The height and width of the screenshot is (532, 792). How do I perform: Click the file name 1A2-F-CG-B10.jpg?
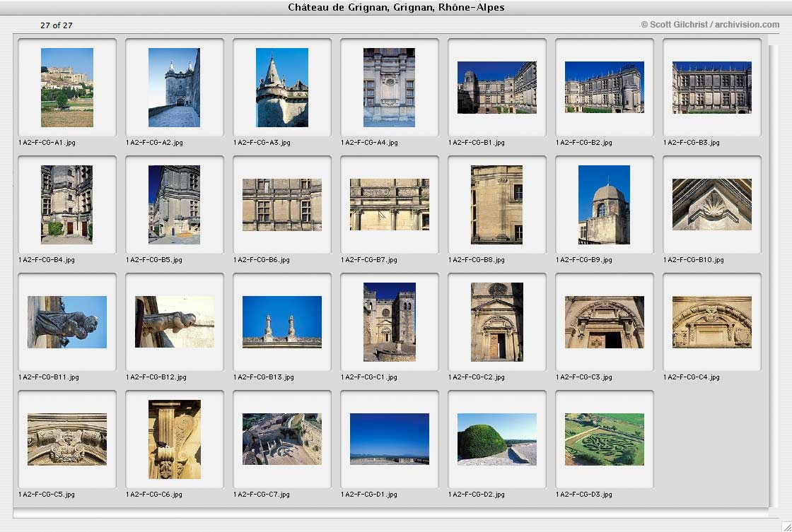694,260
